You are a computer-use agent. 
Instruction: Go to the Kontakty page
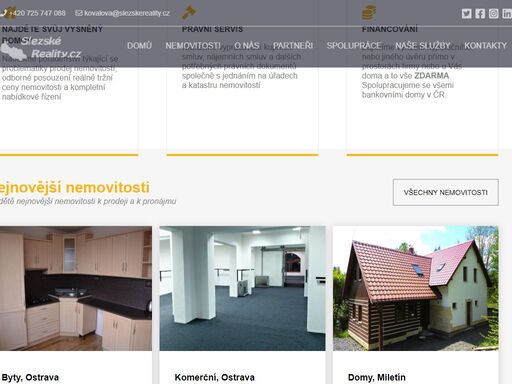coord(485,46)
